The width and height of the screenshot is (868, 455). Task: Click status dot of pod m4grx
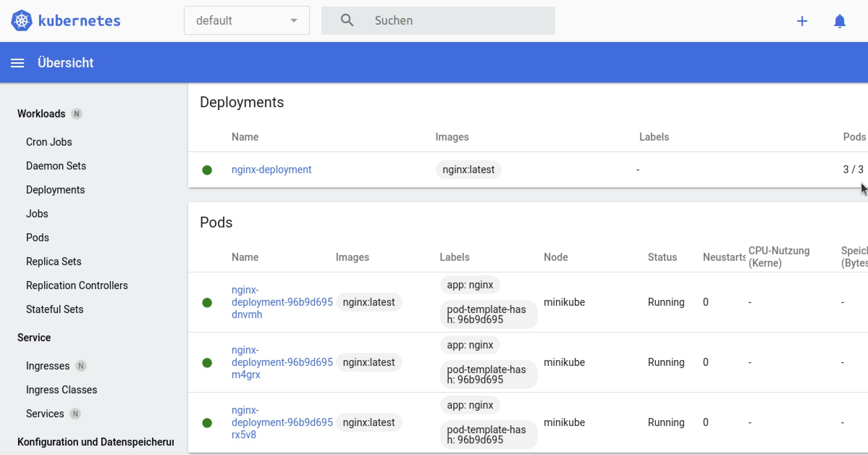tap(207, 363)
